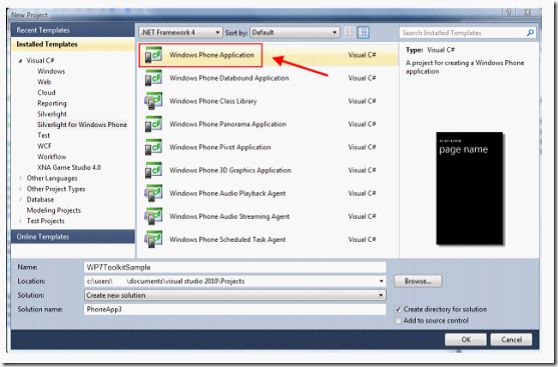Click the Solution name input field
The image size is (558, 367).
tap(235, 309)
